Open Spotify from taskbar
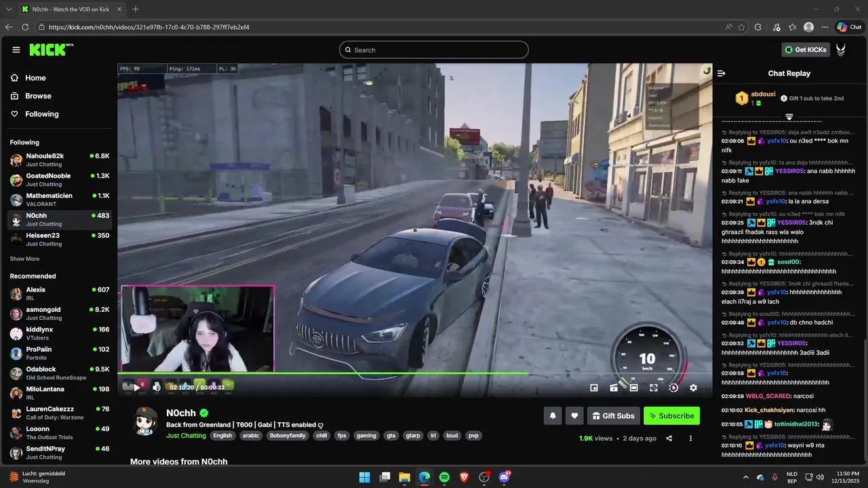Screen dimensions: 868x488 (x=444, y=477)
